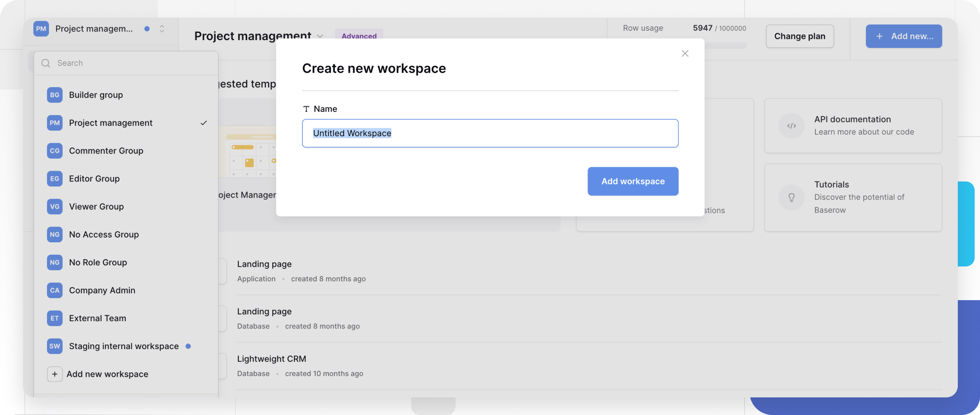Open the Staging internal workspace entry
980x415 pixels.
(123, 346)
